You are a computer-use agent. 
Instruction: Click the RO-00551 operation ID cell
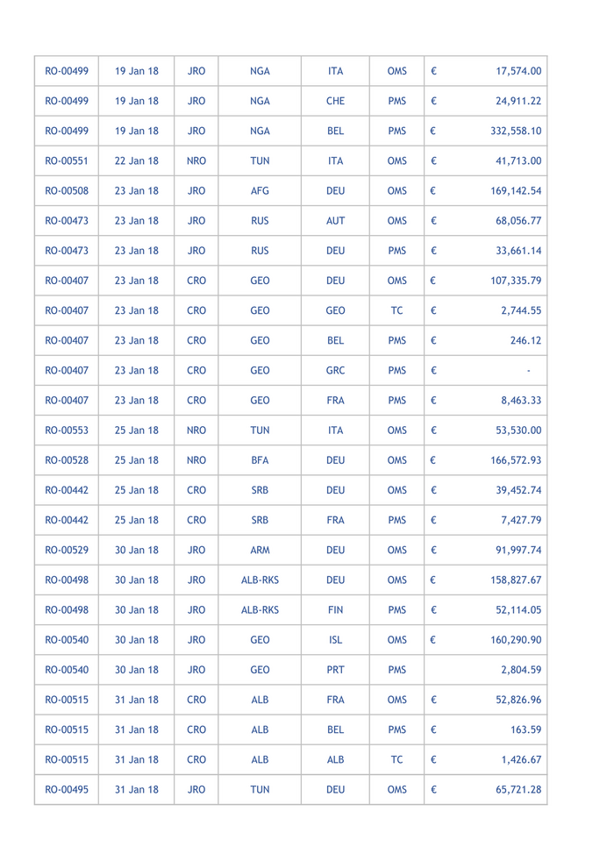[66, 160]
